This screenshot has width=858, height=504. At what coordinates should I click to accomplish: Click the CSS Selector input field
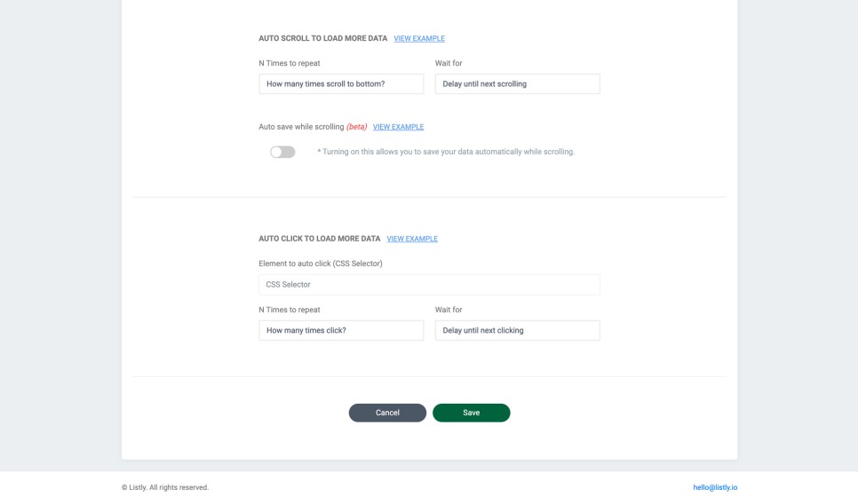point(429,285)
